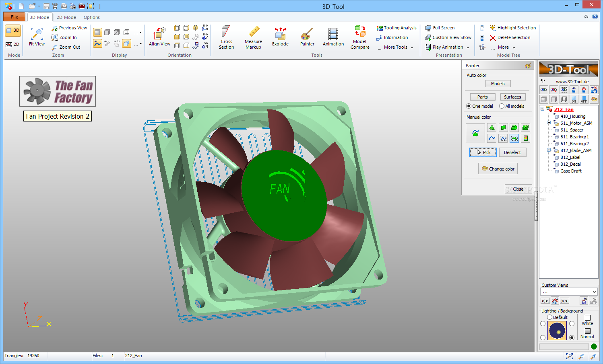Screen dimensions: 603x364
Task: Select the White background swatch
Action: [588, 318]
